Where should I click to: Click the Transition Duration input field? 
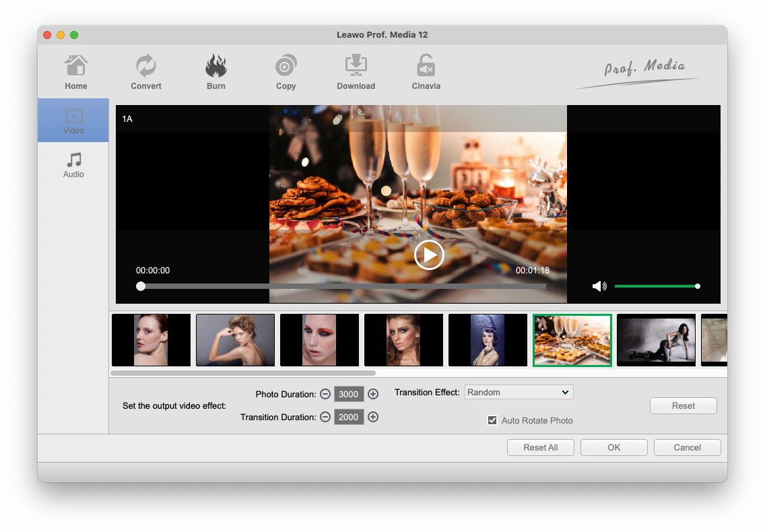pyautogui.click(x=348, y=418)
